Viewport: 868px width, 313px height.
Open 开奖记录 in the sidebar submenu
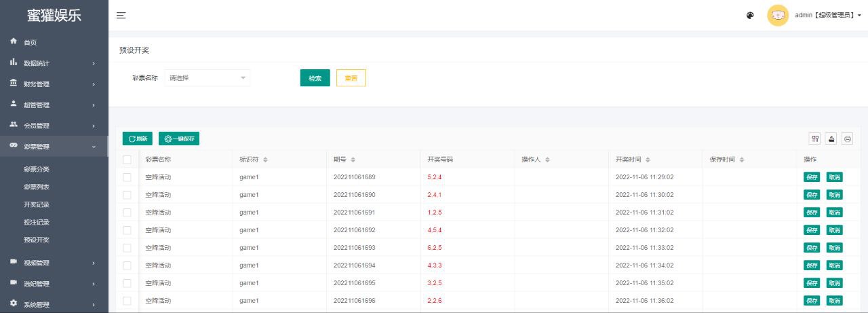(x=37, y=204)
